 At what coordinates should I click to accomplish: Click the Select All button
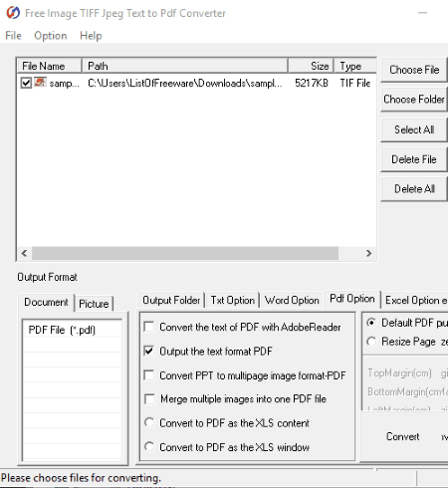414,129
